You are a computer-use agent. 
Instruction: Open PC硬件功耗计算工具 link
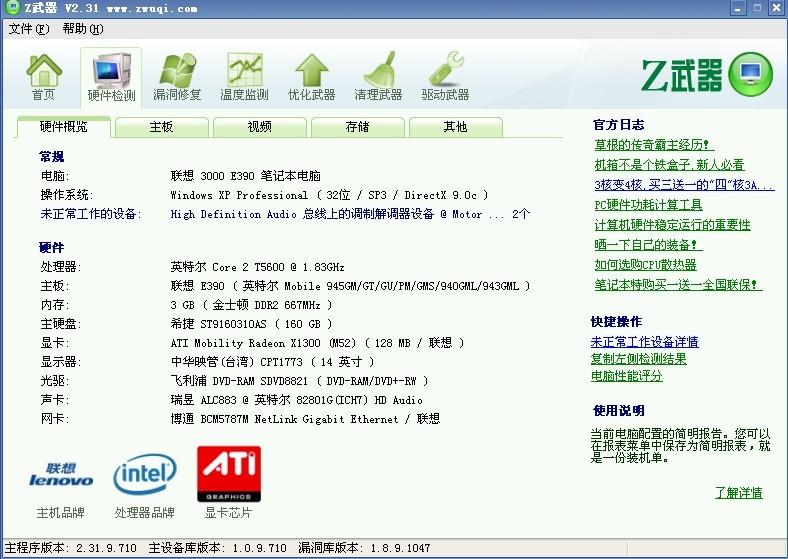coord(648,205)
